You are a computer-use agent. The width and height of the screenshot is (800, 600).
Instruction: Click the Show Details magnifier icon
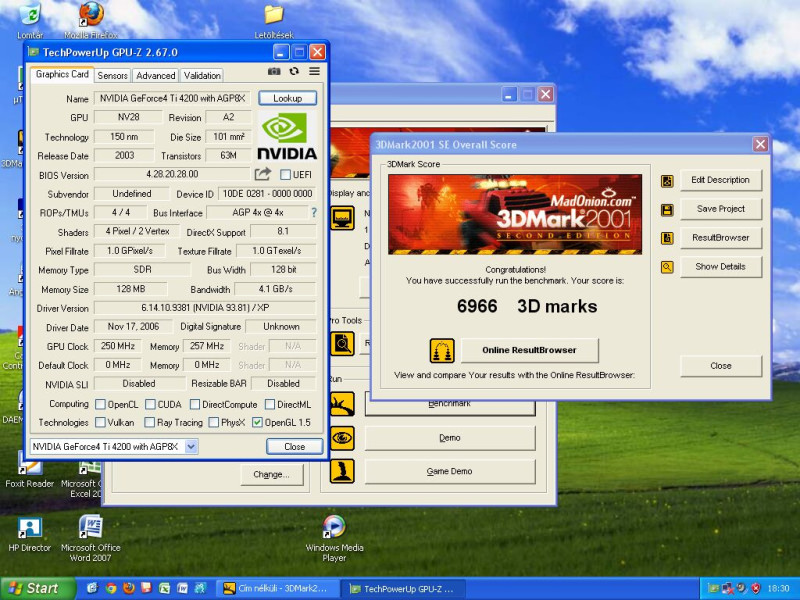click(x=667, y=267)
